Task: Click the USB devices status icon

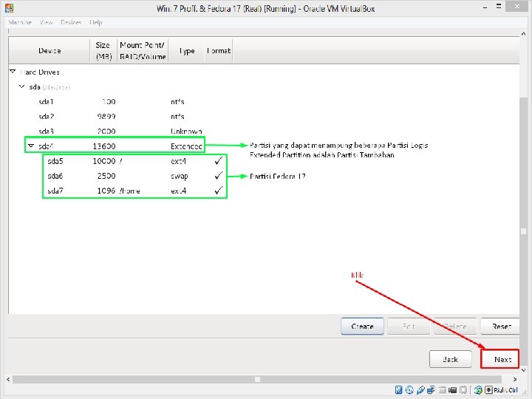Action: 420,390
